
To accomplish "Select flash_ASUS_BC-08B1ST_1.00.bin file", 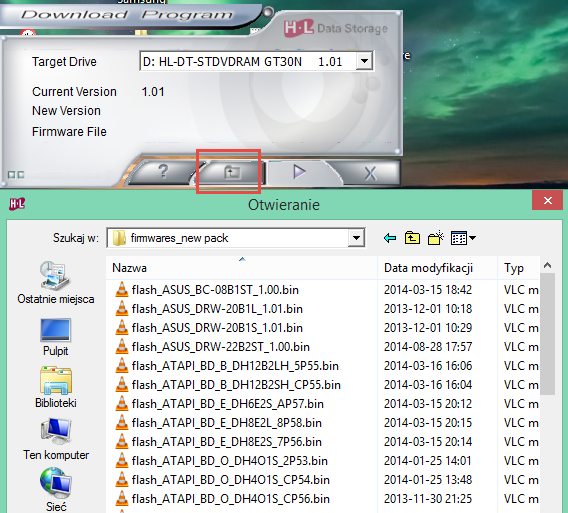I will [215, 290].
